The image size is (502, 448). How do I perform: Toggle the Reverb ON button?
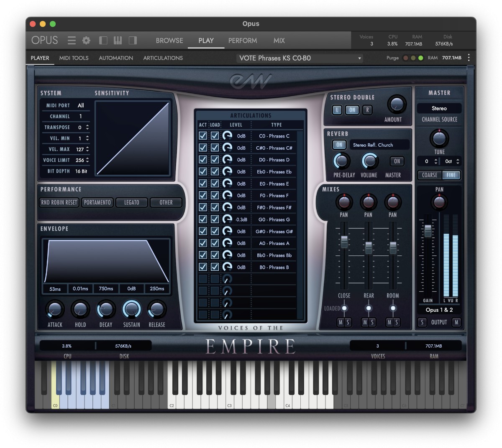[x=339, y=145]
